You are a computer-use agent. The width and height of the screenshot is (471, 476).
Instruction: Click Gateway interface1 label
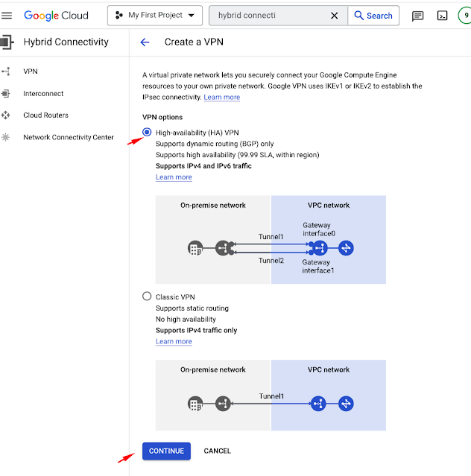(318, 266)
